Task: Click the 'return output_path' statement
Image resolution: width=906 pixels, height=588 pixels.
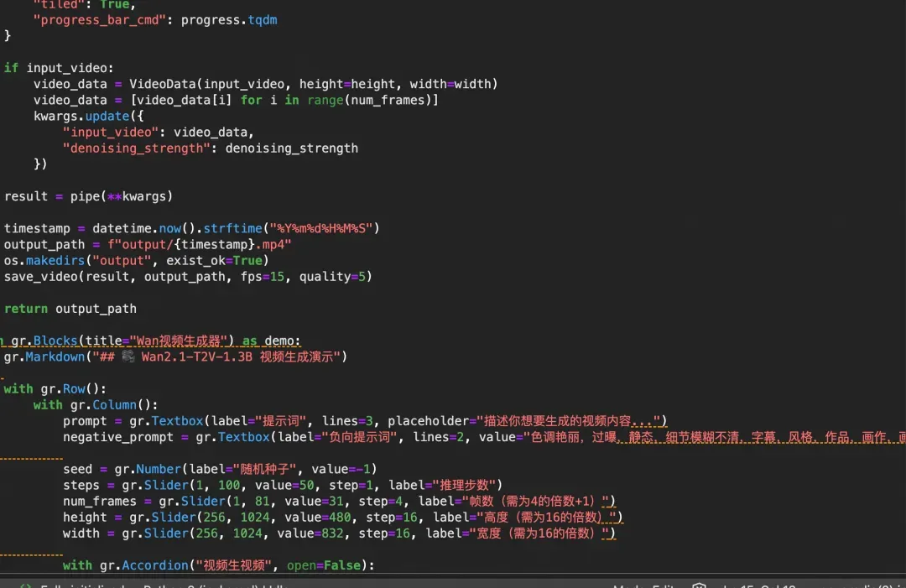Action: tap(70, 309)
